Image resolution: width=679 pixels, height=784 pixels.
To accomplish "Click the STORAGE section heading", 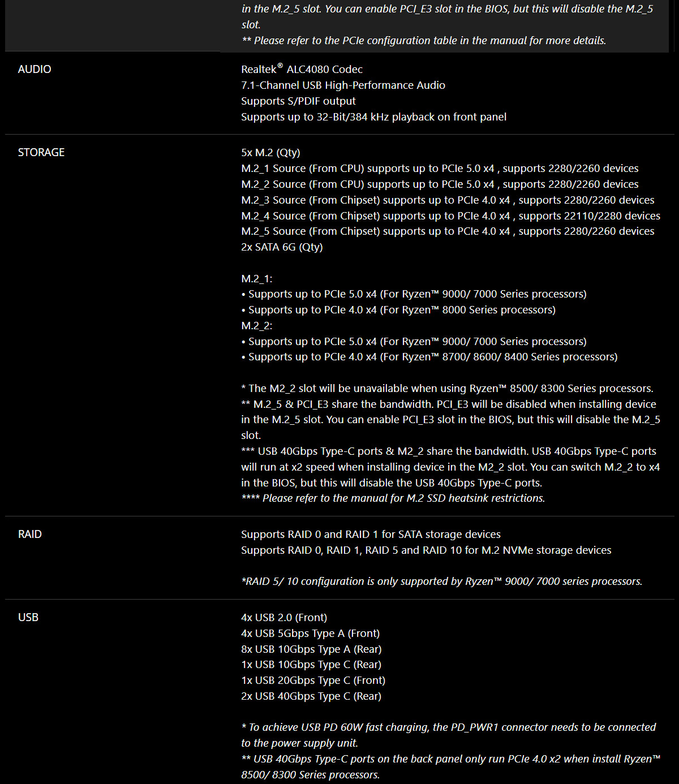I will [x=41, y=153].
